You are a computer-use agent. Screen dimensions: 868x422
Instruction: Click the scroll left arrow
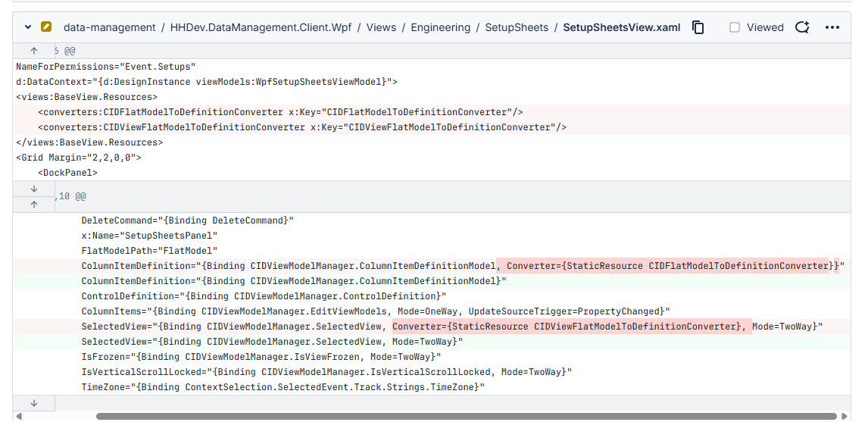pos(17,416)
